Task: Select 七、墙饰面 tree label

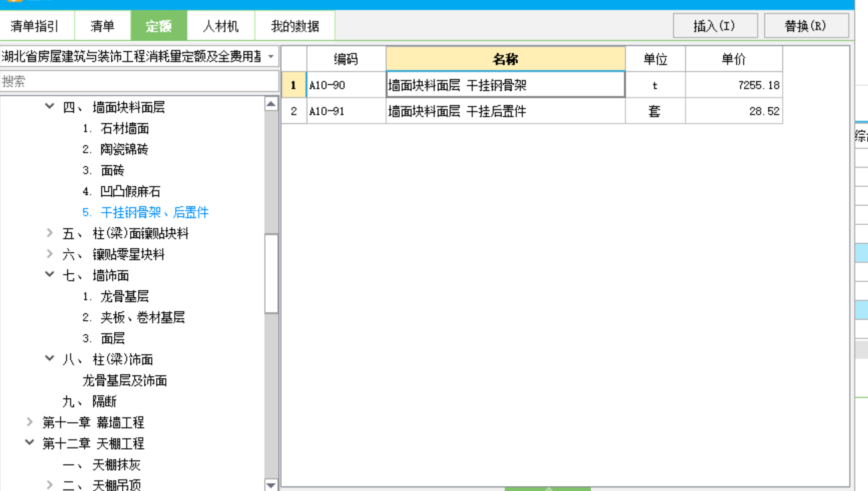Action: (x=95, y=276)
